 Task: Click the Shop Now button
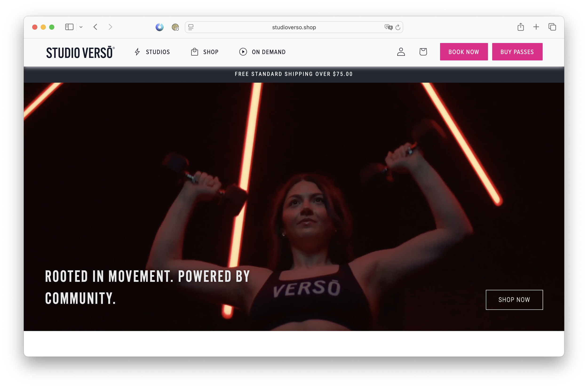514,300
